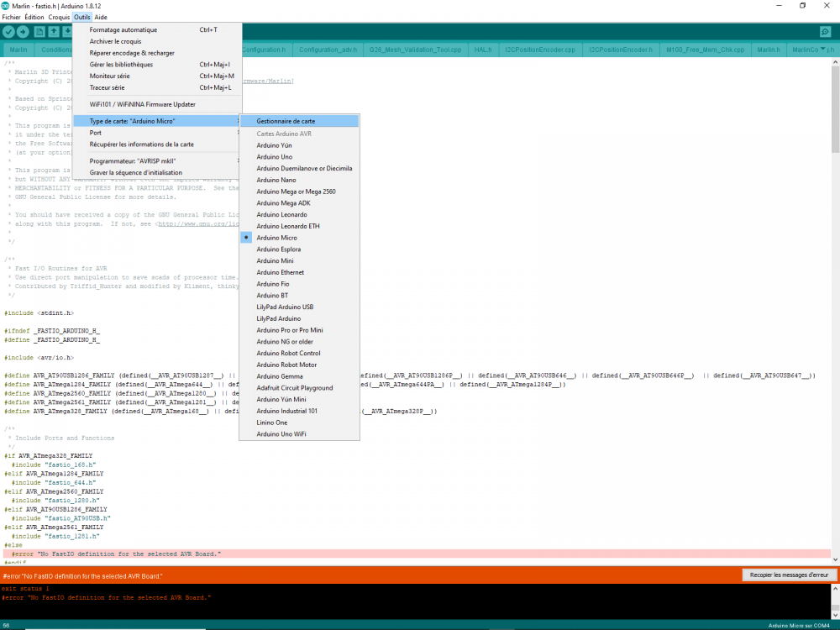This screenshot has height=630, width=840.
Task: Pick Arduino Gemma board
Action: [x=300, y=376]
